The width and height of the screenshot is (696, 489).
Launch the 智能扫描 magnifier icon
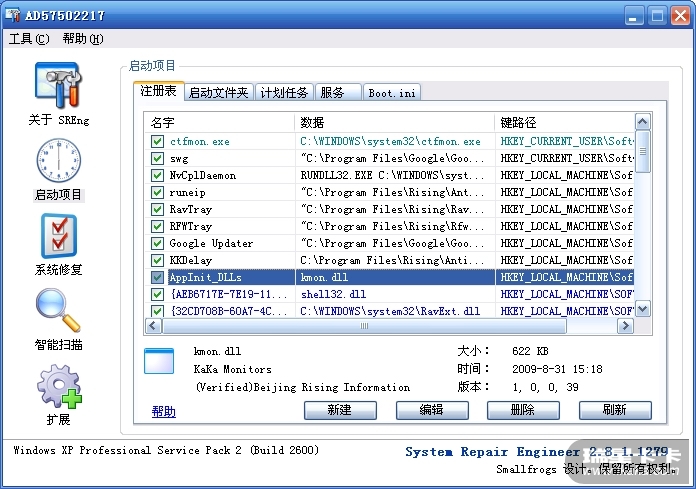pos(58,311)
